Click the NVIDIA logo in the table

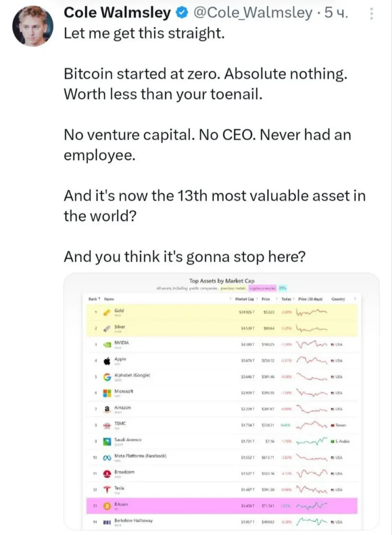pos(107,344)
